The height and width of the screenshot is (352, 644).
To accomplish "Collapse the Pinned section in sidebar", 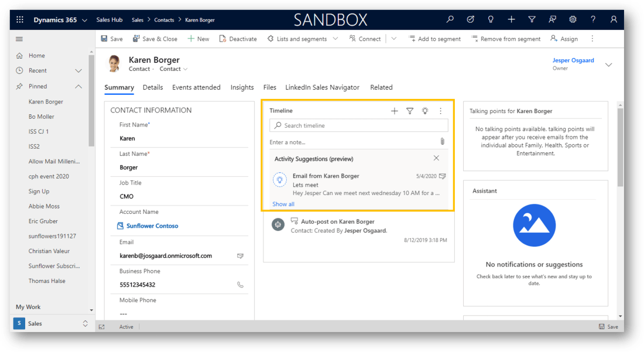I will click(78, 86).
